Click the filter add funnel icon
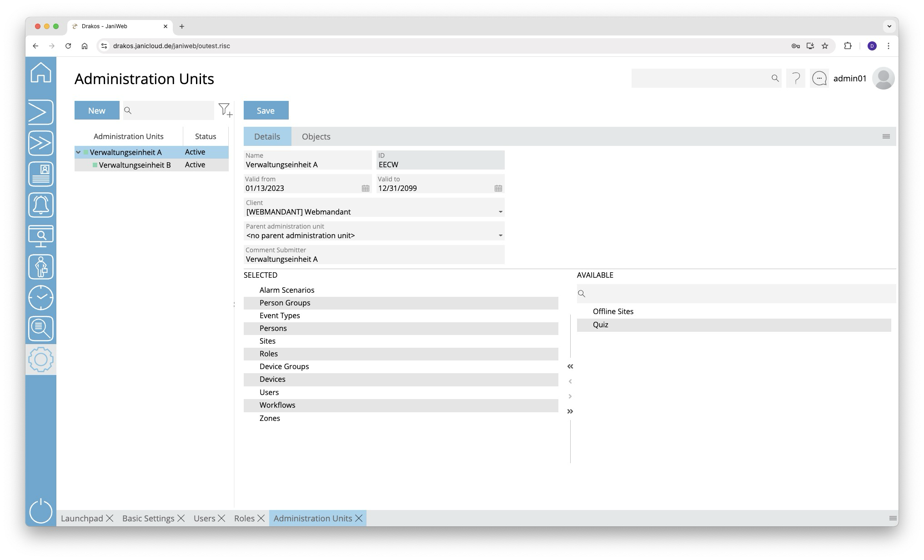The image size is (924, 560). tap(225, 110)
